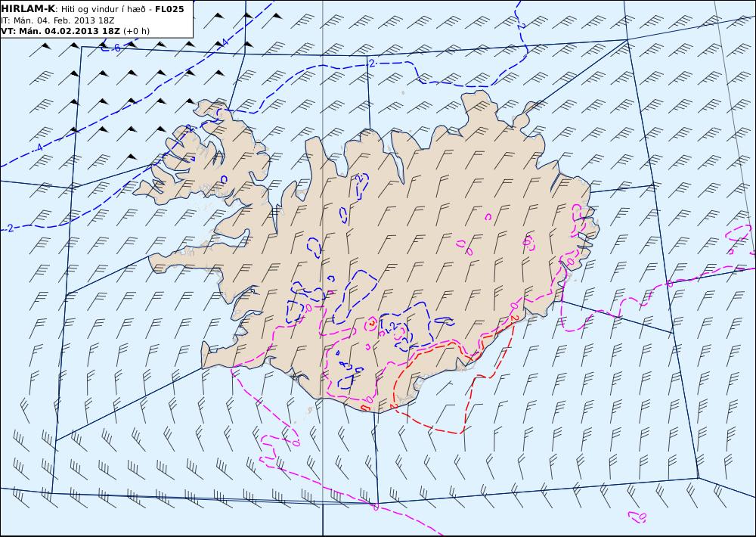Click the HIRLAM-K model title text
756x537 pixels.
click(x=29, y=9)
